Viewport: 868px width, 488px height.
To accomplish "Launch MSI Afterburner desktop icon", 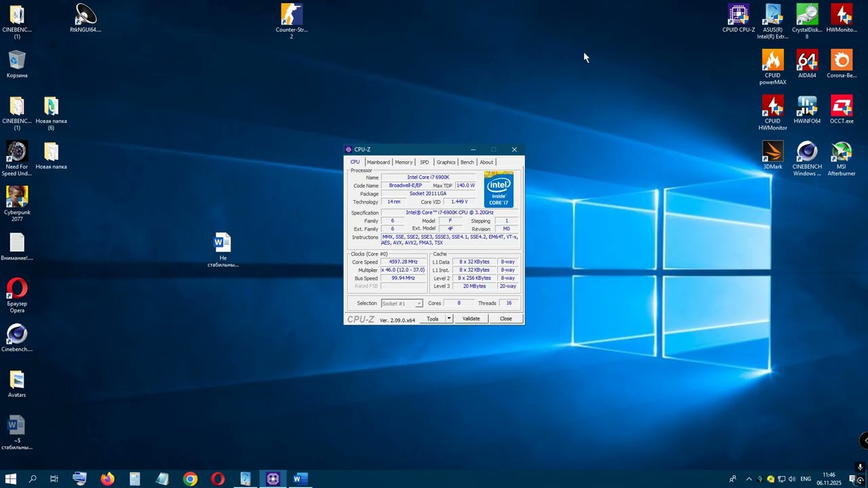I will coord(842,159).
